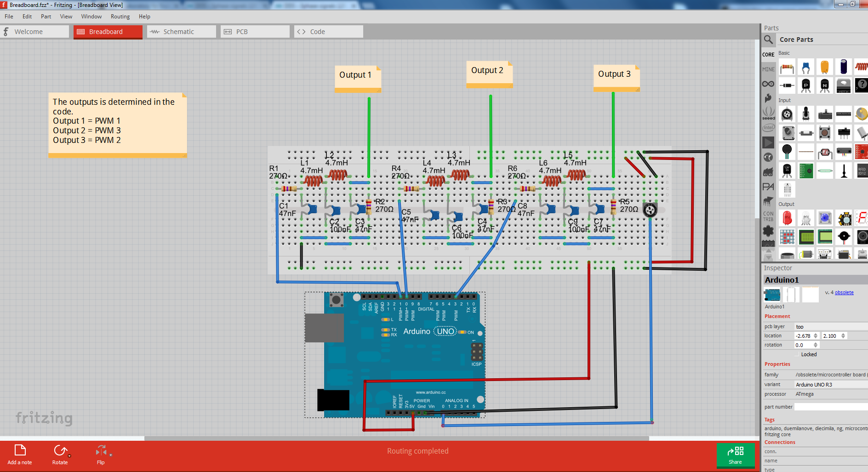Click the part number input field
868x472 pixels.
(831, 407)
